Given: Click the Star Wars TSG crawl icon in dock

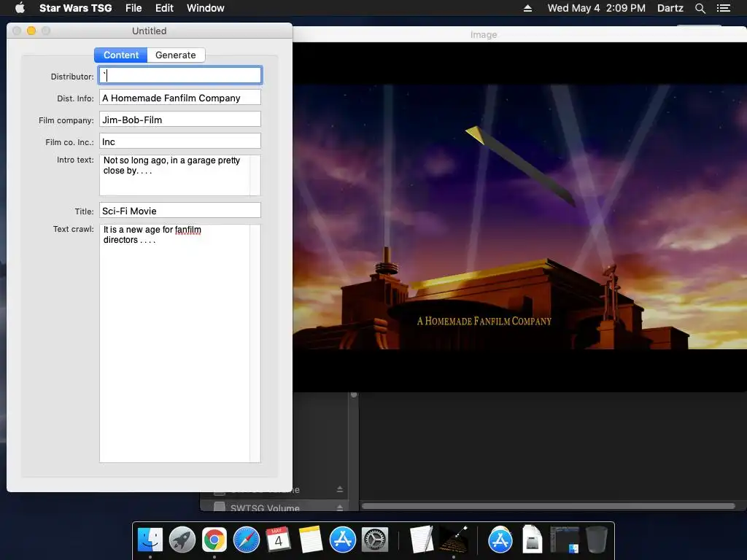Looking at the screenshot, I should click(454, 540).
